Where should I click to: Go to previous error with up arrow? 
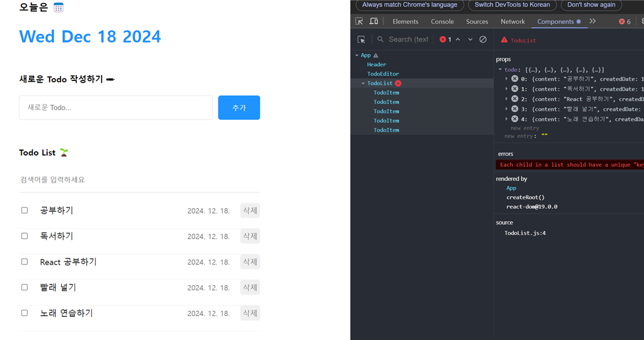458,39
